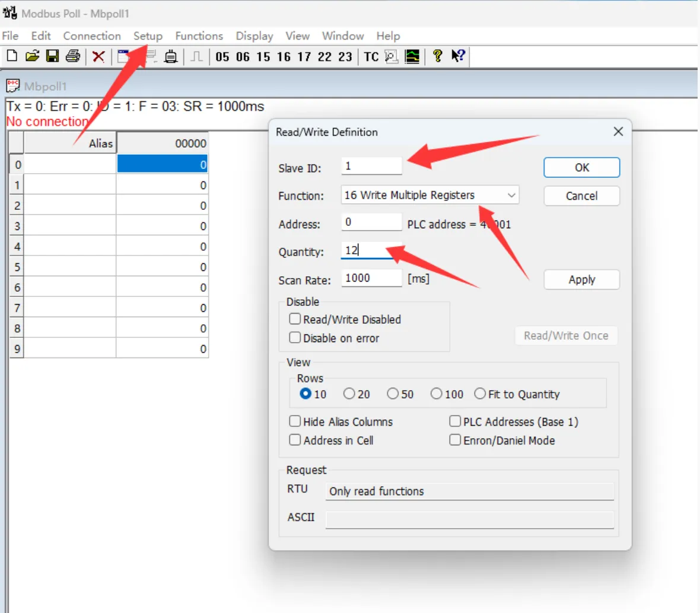Click inside the Scan Rate input field
This screenshot has height=613, width=700.
point(371,278)
